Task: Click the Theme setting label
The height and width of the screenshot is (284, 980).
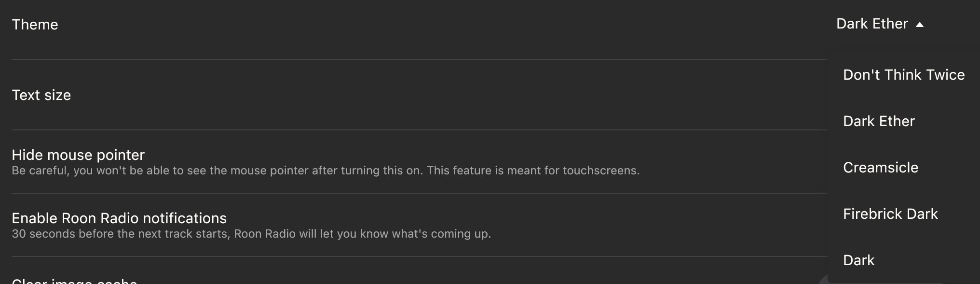Action: 35,25
